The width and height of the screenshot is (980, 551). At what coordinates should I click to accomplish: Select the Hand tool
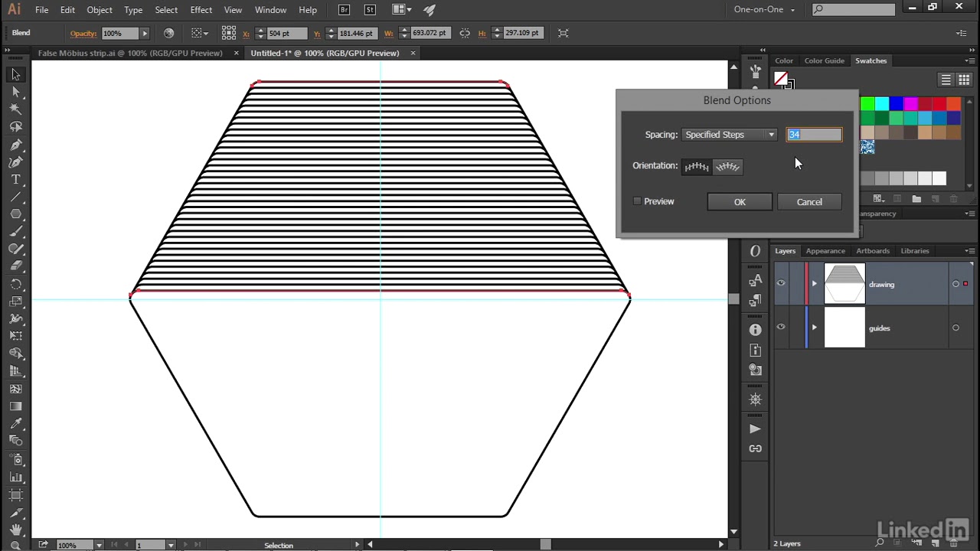[15, 530]
